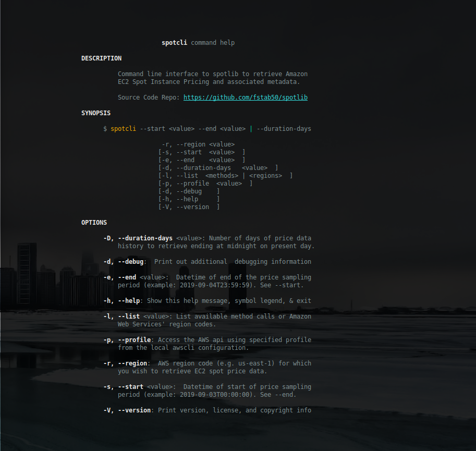Click the SYNOPSIS section heading
The width and height of the screenshot is (476, 451).
pyautogui.click(x=96, y=113)
